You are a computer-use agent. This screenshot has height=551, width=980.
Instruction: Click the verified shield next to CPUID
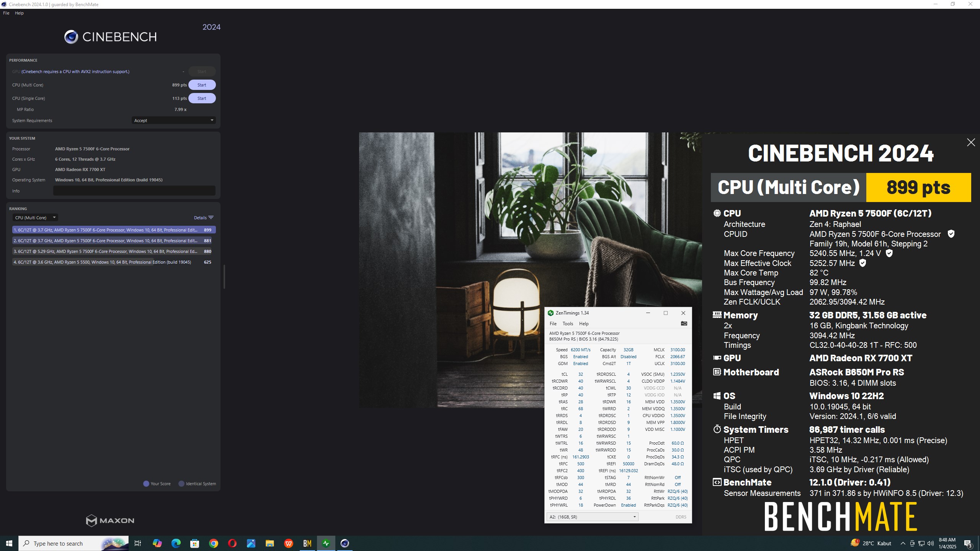pyautogui.click(x=951, y=234)
